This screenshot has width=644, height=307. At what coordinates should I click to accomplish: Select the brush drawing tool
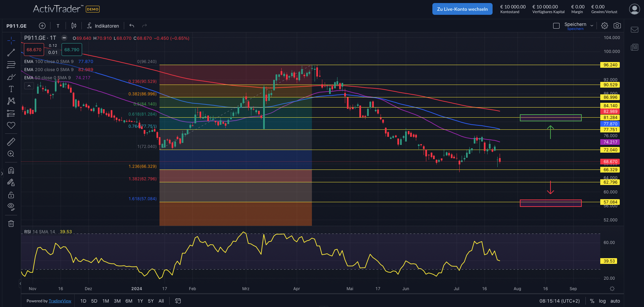pos(11,77)
